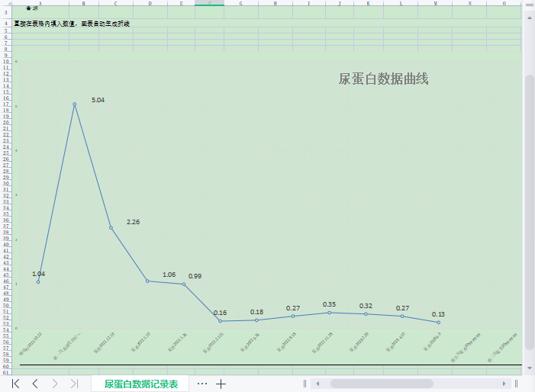Jump to the last sheet tab
The image size is (535, 392).
pos(74,384)
